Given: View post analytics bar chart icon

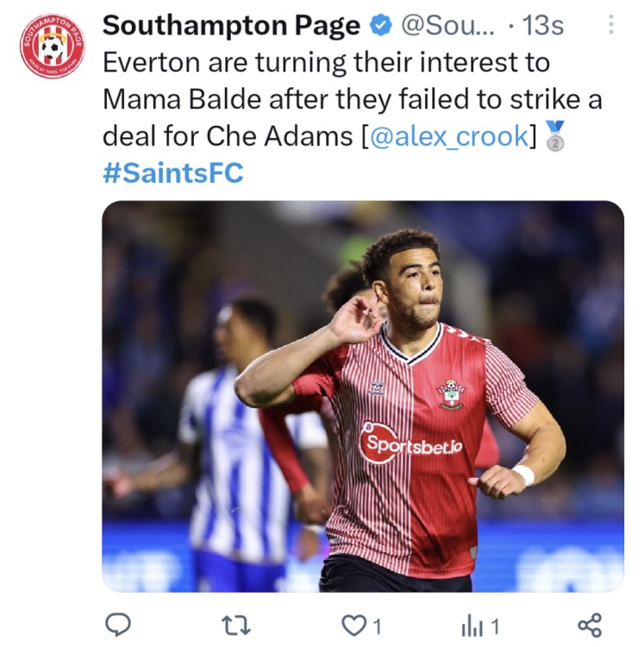Looking at the screenshot, I should tap(472, 625).
